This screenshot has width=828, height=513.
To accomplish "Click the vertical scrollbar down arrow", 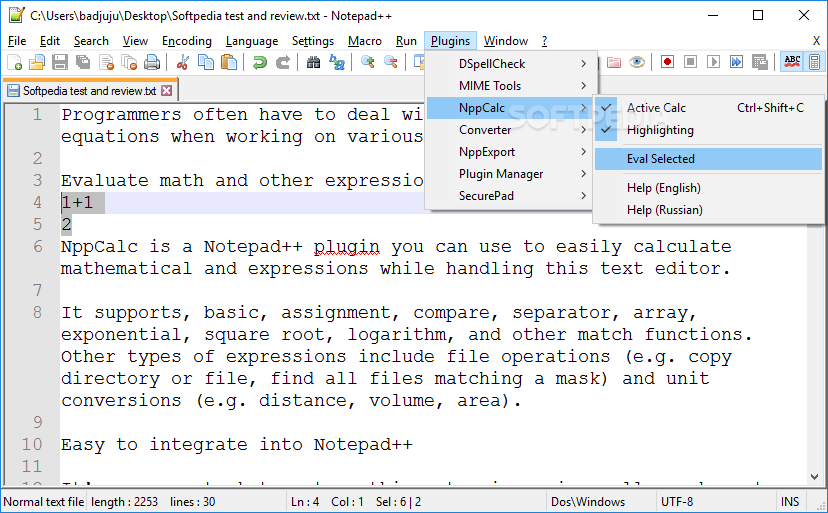I will pos(815,477).
